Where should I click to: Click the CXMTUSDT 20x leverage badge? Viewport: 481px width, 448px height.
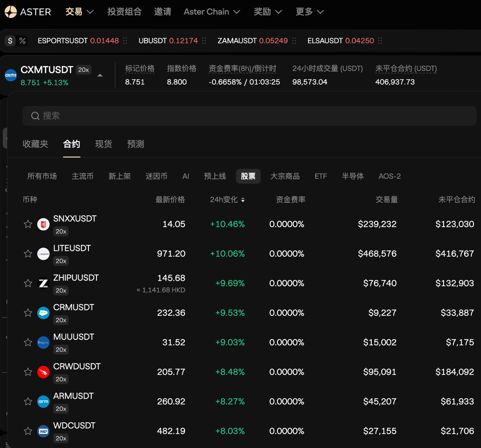click(83, 70)
